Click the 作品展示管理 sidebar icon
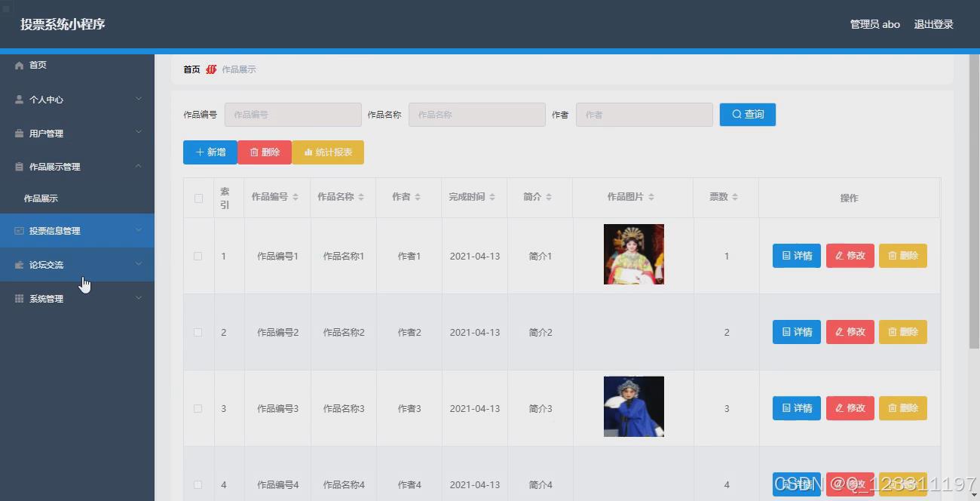This screenshot has height=501, width=980. click(x=20, y=167)
